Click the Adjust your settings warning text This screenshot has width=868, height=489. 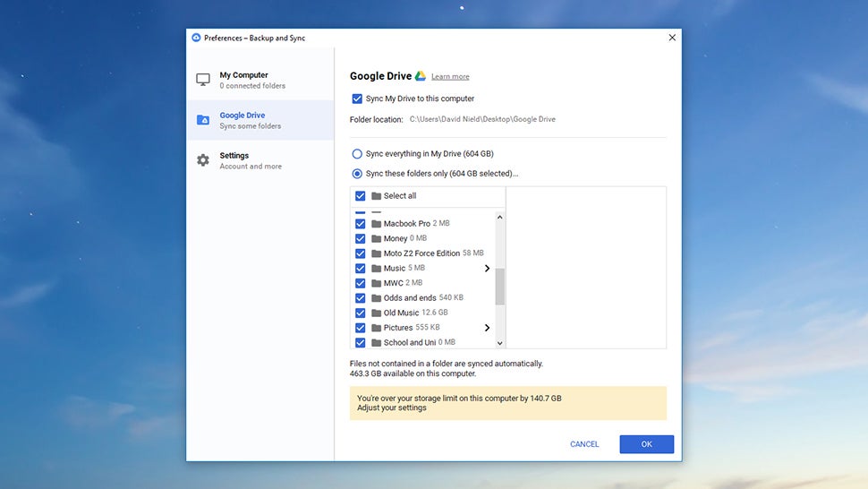[392, 407]
